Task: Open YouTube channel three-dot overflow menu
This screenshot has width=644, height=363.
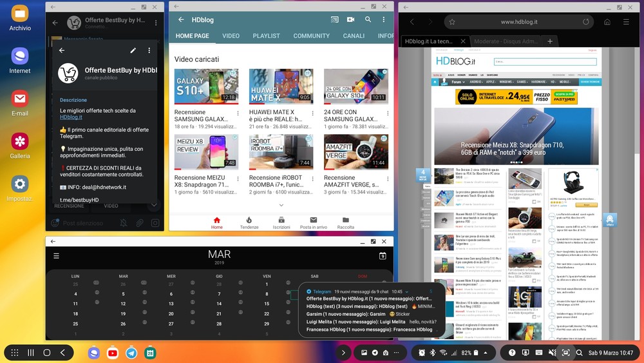Action: point(384,19)
